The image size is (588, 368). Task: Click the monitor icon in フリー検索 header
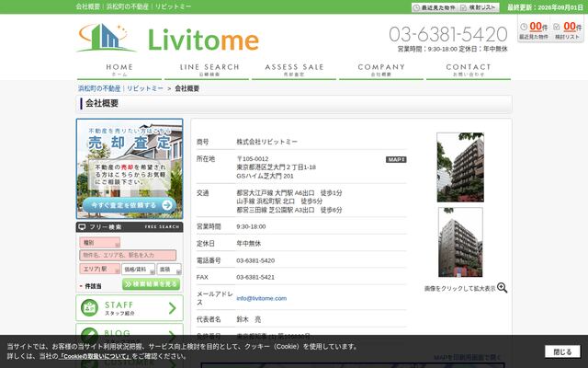[x=82, y=227]
